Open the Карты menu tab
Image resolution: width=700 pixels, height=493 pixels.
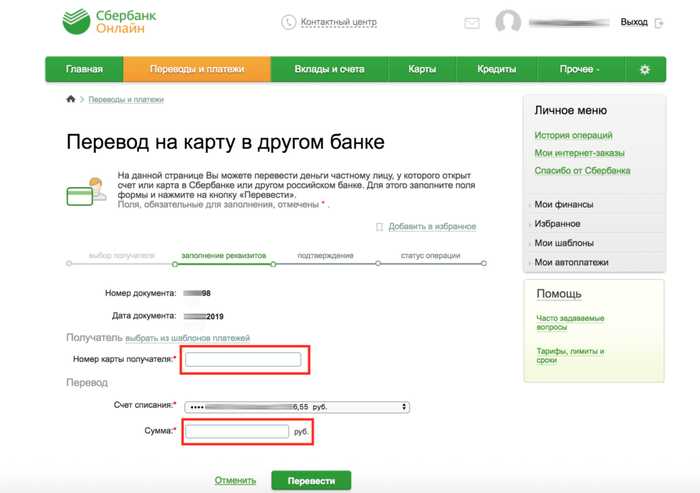pyautogui.click(x=422, y=69)
